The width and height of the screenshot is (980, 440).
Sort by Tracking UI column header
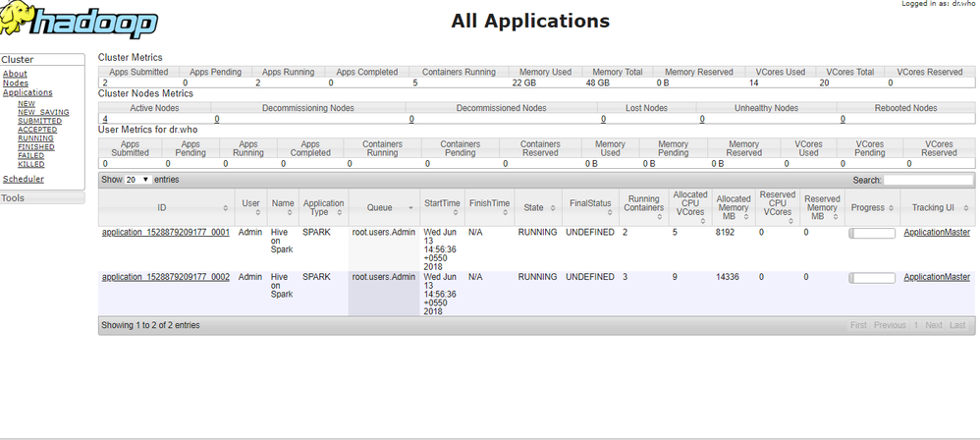(937, 207)
